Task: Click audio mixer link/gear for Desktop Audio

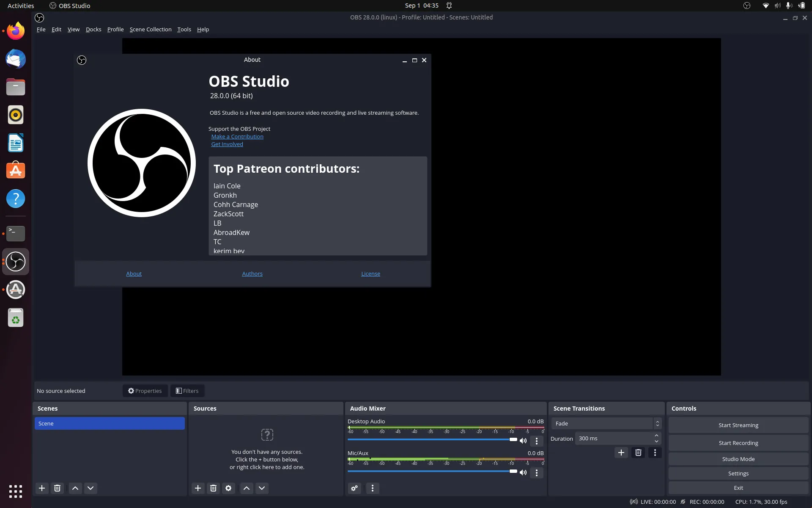Action: coord(536,440)
